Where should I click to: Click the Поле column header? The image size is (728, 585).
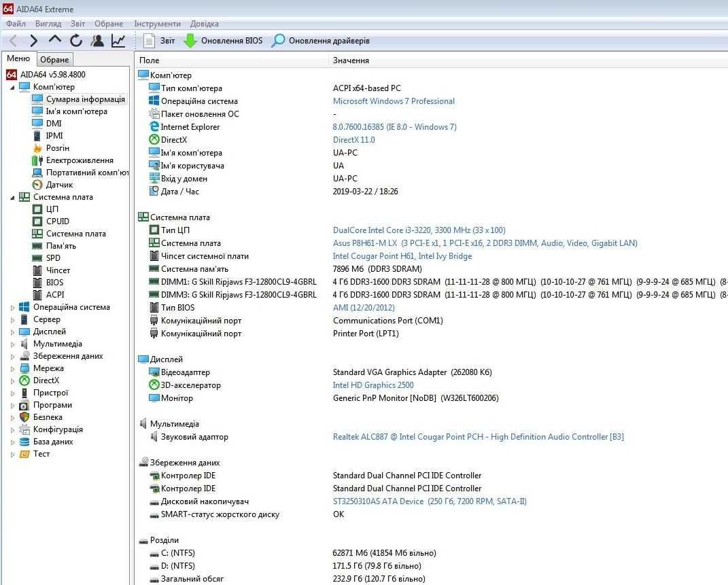[x=232, y=60]
